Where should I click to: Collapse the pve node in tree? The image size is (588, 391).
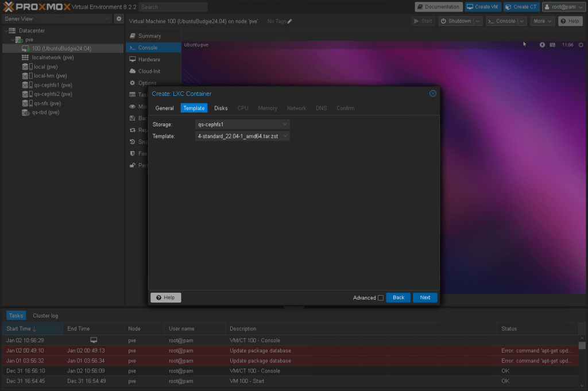pyautogui.click(x=13, y=40)
